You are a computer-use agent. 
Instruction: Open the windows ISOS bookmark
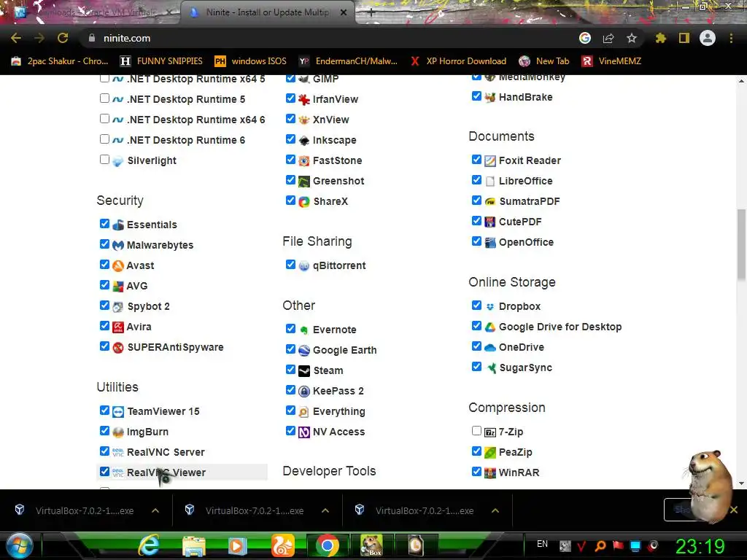tap(251, 61)
